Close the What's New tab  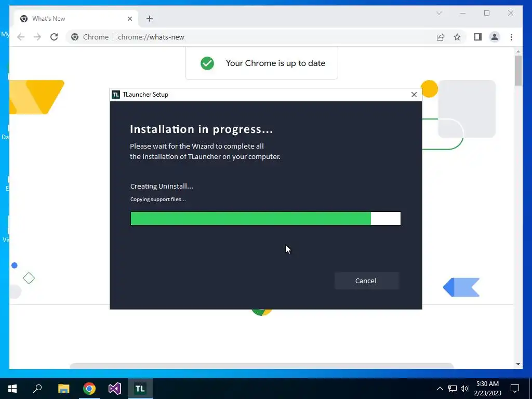pyautogui.click(x=129, y=19)
